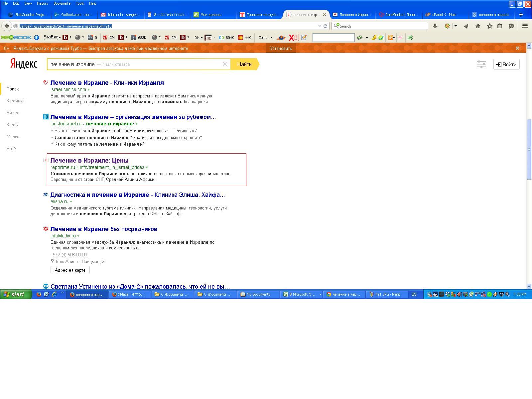Open new browser tab with plus icon
Viewport: 532px width, 399px height.
521,15
